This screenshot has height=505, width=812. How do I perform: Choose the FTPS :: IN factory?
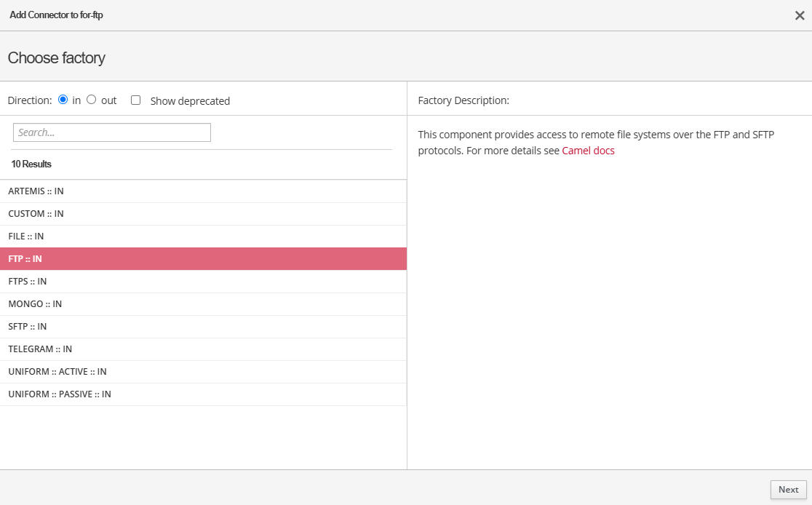pos(28,282)
